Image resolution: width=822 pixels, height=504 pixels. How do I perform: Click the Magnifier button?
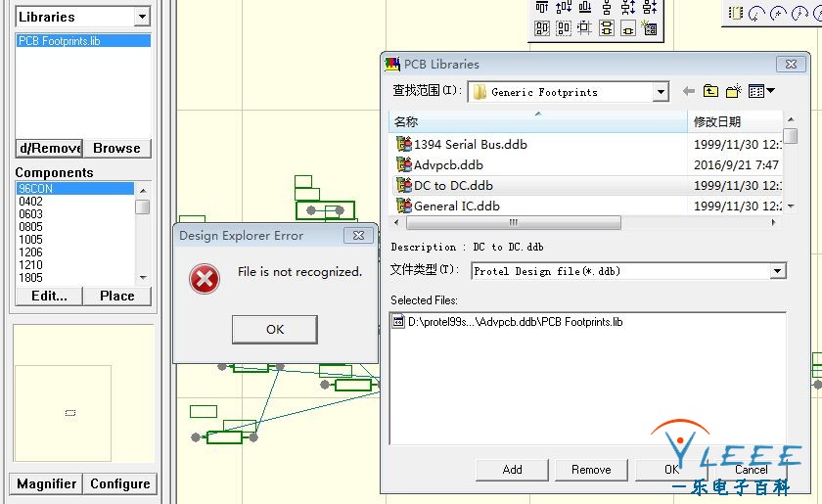[x=46, y=483]
